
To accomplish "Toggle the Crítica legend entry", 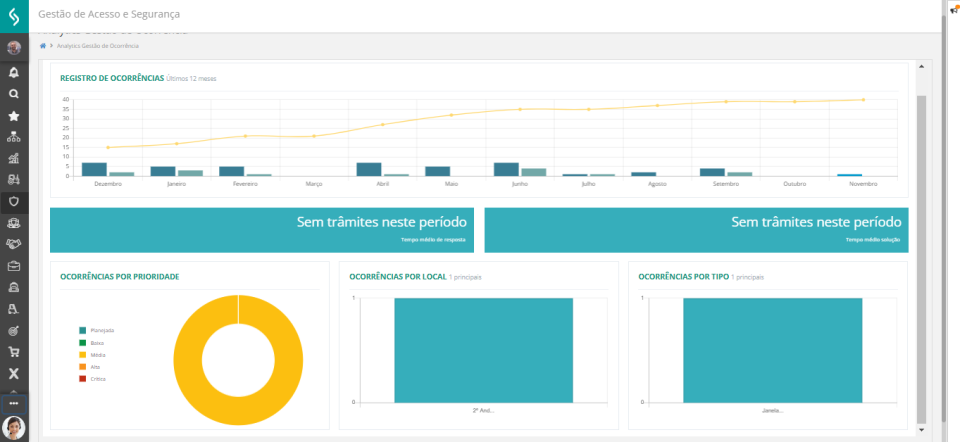I will 97,379.
